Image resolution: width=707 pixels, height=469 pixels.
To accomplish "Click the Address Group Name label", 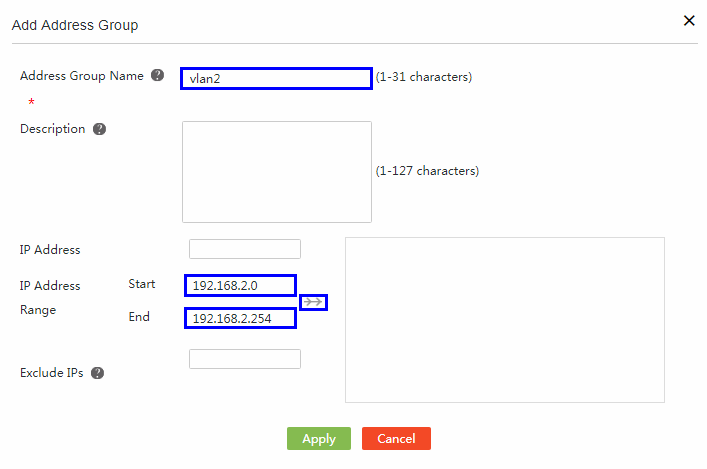I will pos(82,76).
